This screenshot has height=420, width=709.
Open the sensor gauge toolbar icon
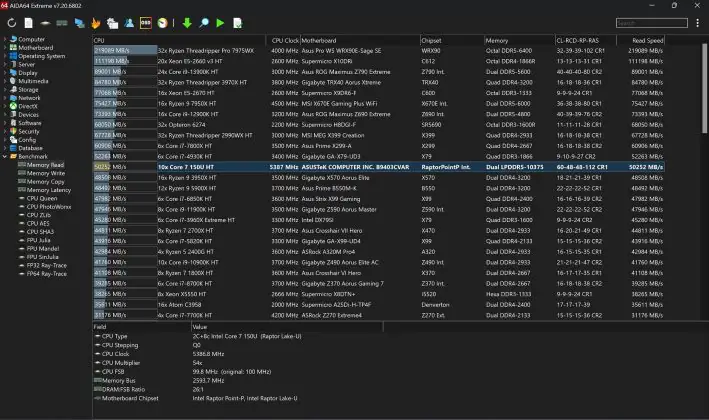pos(162,23)
